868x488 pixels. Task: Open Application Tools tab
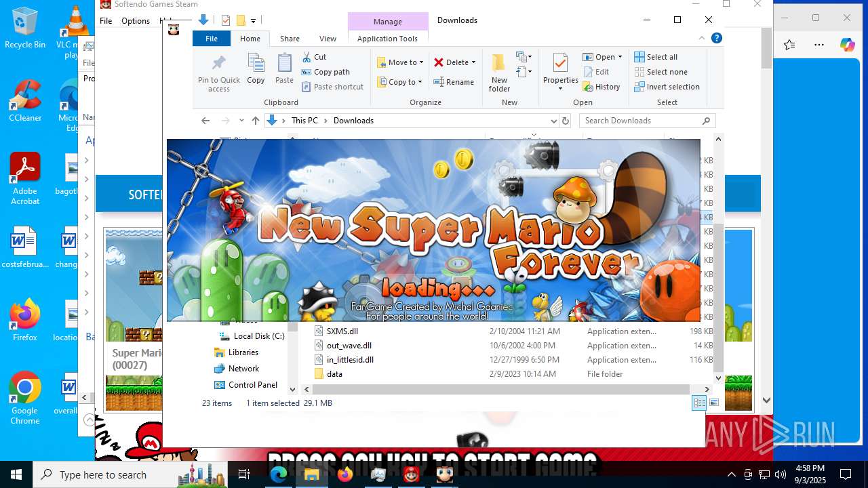pos(387,39)
